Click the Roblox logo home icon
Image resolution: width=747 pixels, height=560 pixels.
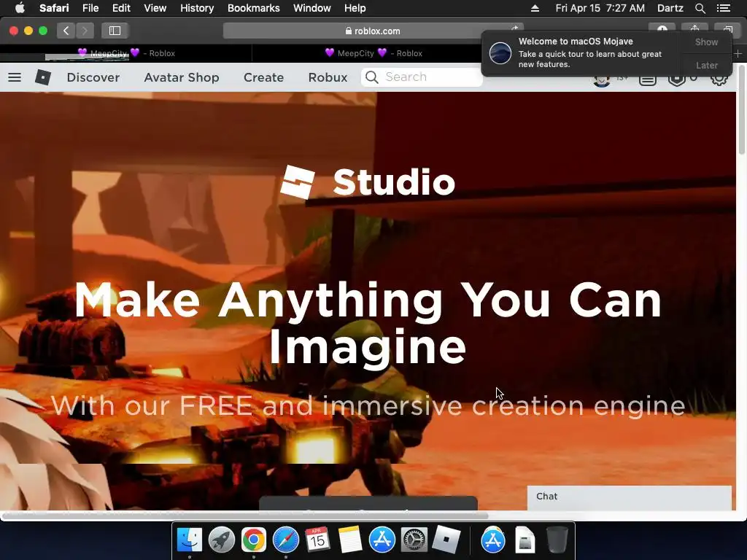point(43,77)
